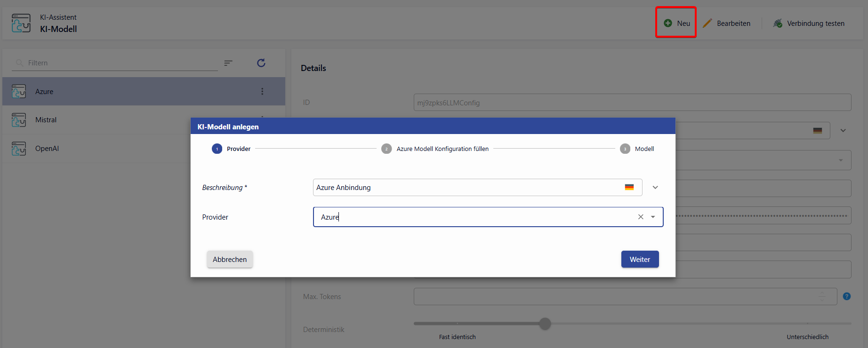This screenshot has width=868, height=348.
Task: Expand the chevron beside the Details language field
Action: click(x=843, y=130)
